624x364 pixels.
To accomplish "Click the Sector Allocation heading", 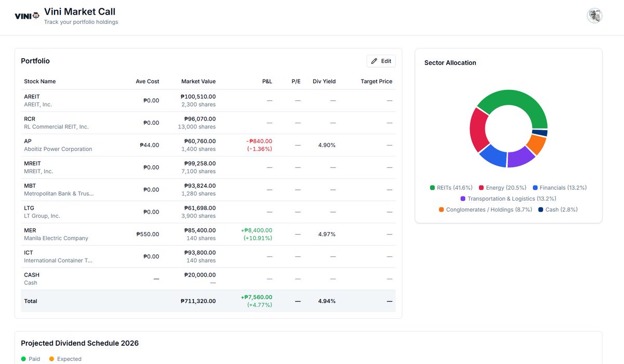I will (450, 63).
